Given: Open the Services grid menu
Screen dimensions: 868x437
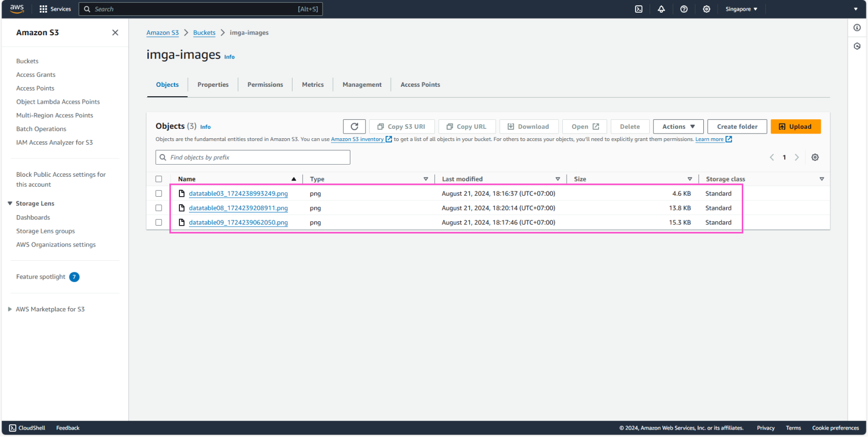Looking at the screenshot, I should point(55,9).
